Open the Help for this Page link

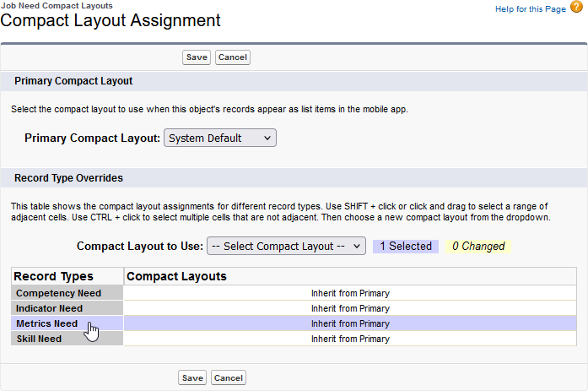click(531, 8)
